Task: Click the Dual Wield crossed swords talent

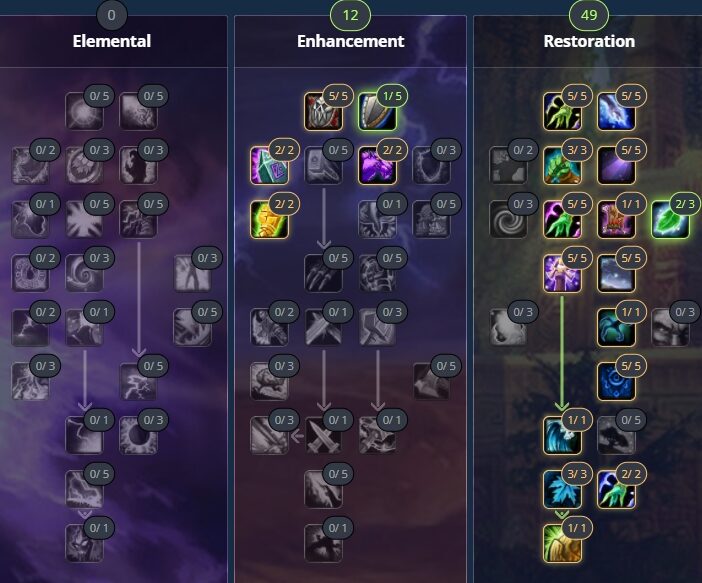Action: 323,436
